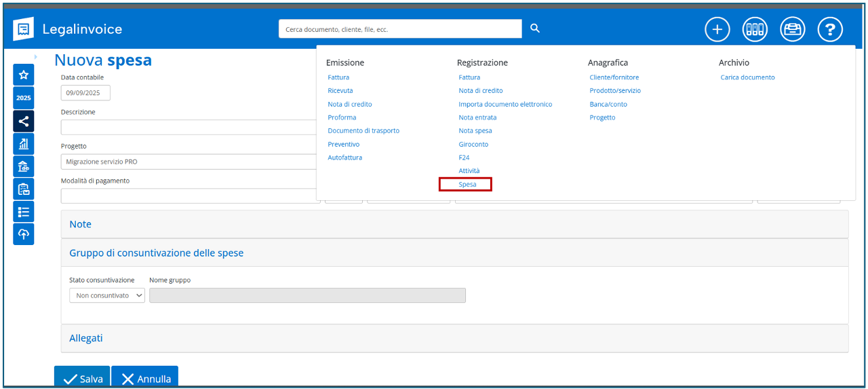Screen dimensions: 868x389
Task: Open the Stato consuntivazione dropdown
Action: (107, 295)
